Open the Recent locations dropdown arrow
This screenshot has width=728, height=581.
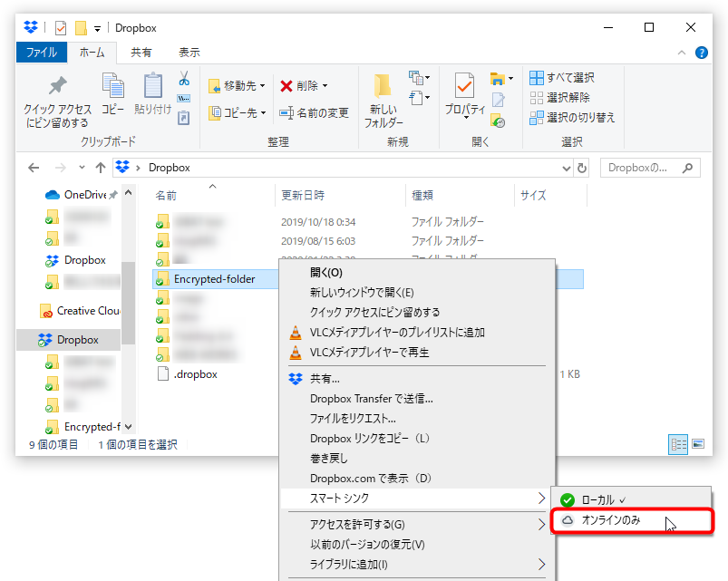pos(82,168)
